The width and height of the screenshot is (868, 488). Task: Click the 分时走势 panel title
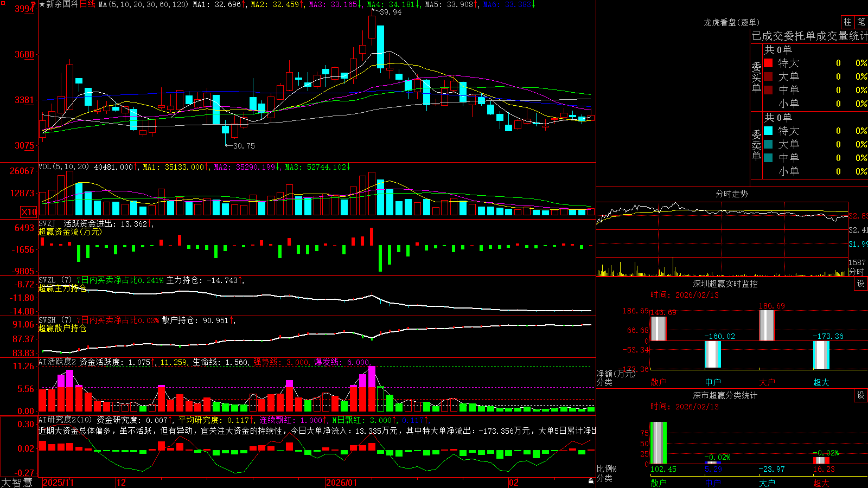tap(732, 194)
